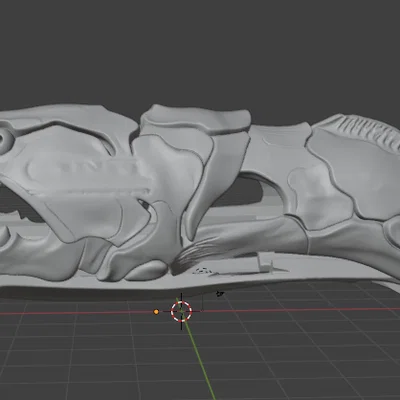Screen dimensions: 400x400
Task: Click the red-white striped 3D cursor
Action: click(181, 311)
